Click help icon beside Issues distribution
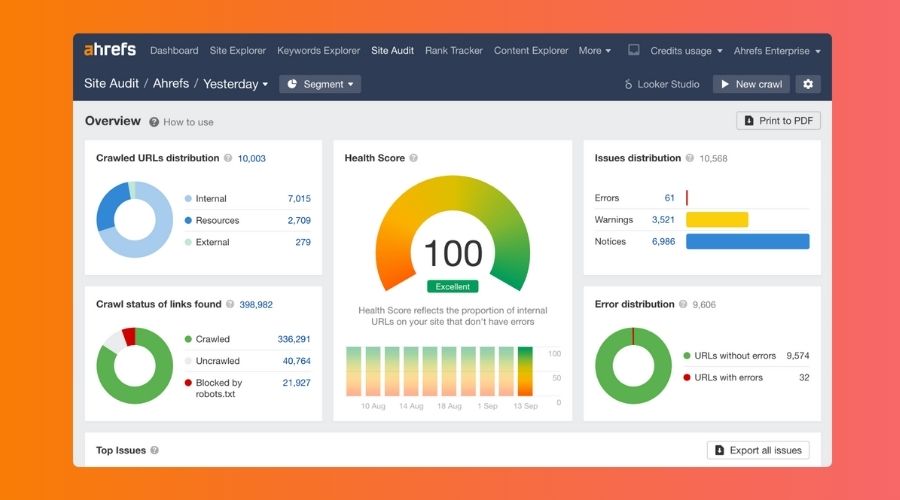 coord(691,158)
